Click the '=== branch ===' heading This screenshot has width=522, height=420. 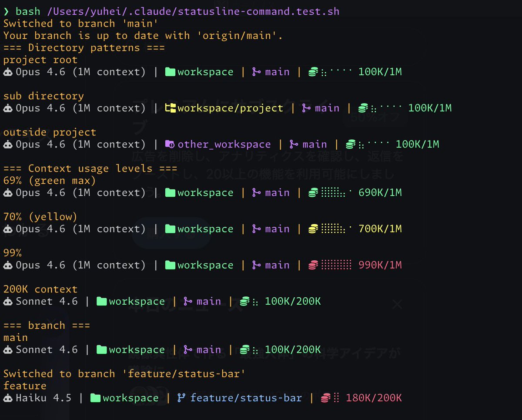47,326
